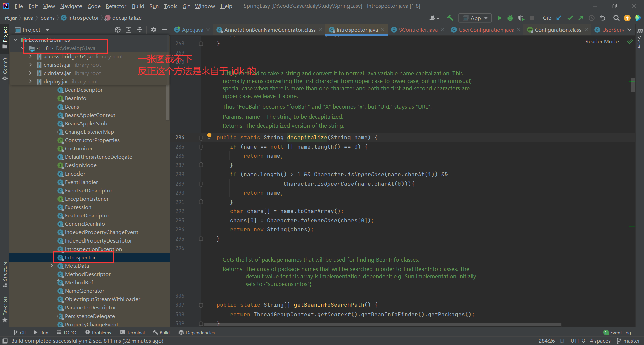The width and height of the screenshot is (644, 345).
Task: Toggle fold marker at line 289
Action: click(x=201, y=184)
